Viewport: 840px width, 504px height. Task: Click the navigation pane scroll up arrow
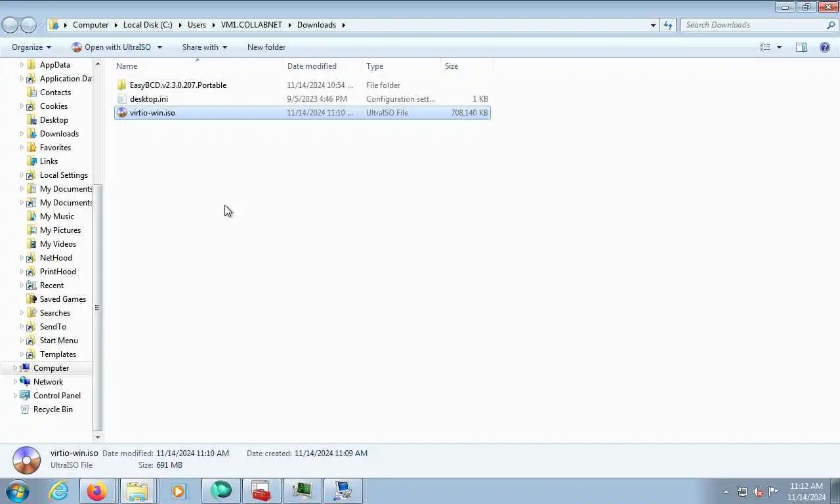click(98, 64)
